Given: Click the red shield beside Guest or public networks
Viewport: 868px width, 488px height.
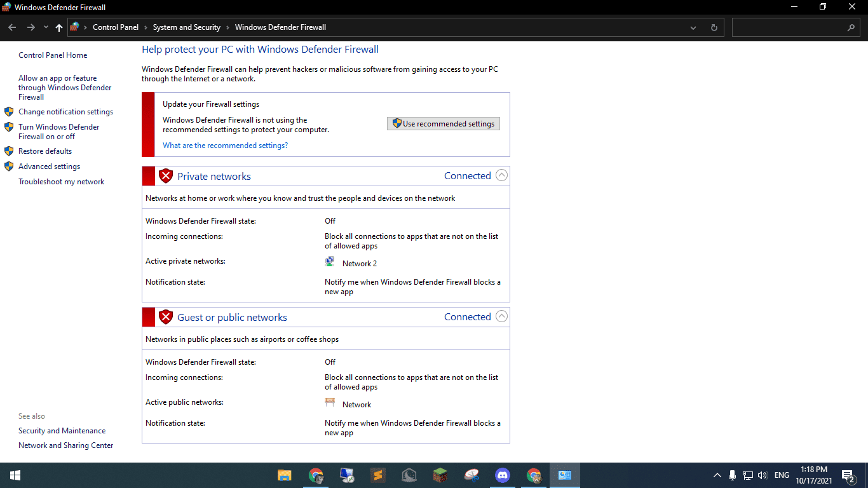Looking at the screenshot, I should pyautogui.click(x=166, y=317).
